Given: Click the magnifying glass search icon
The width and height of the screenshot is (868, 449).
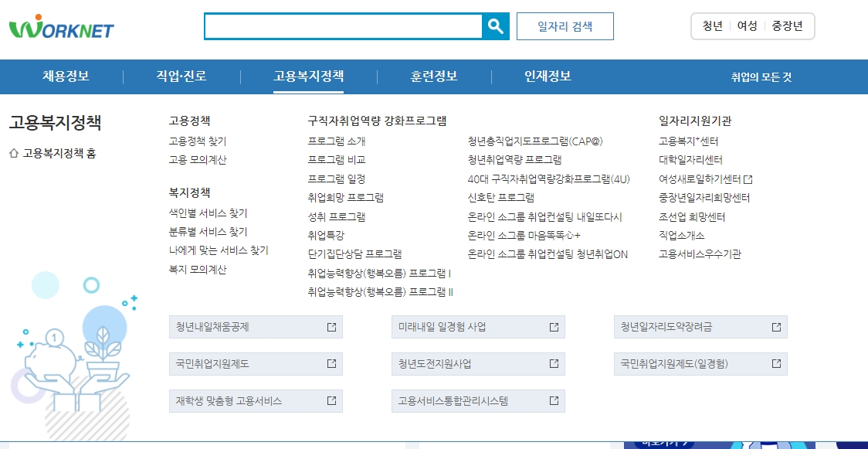Looking at the screenshot, I should click(x=497, y=25).
